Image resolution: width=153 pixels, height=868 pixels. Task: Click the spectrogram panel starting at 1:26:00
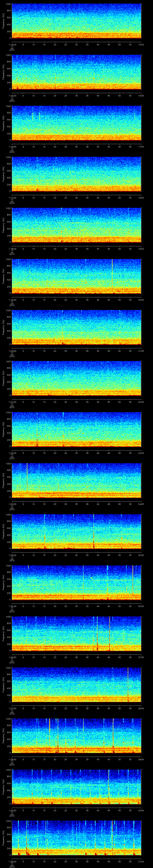click(x=76, y=633)
